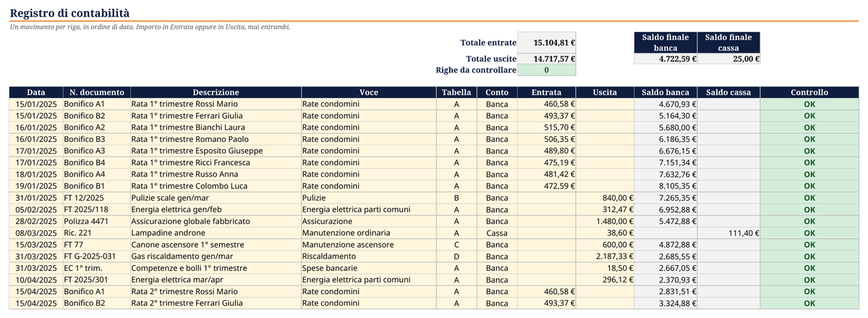This screenshot has height=318, width=868.
Task: Click Saldo cassa value 111,40 €
Action: coord(729,233)
